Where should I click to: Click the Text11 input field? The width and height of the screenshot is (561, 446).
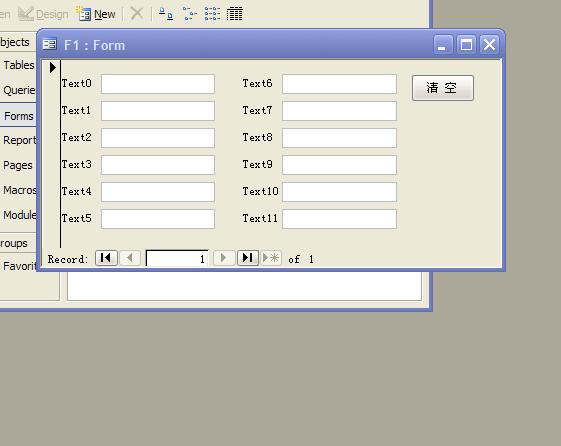pyautogui.click(x=339, y=219)
